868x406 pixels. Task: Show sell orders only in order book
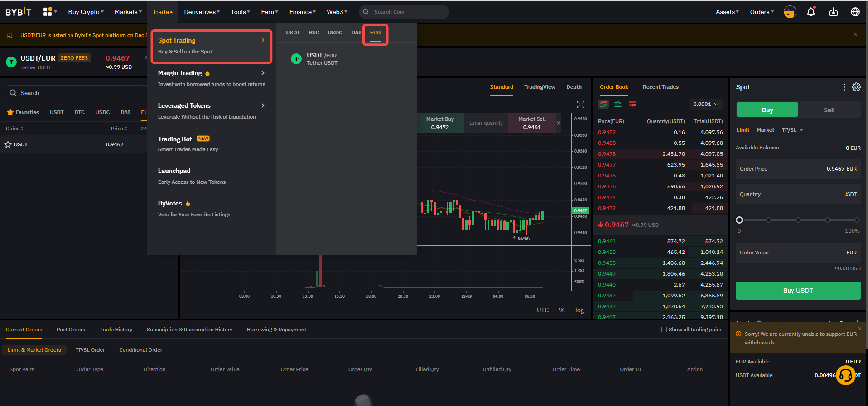point(632,104)
